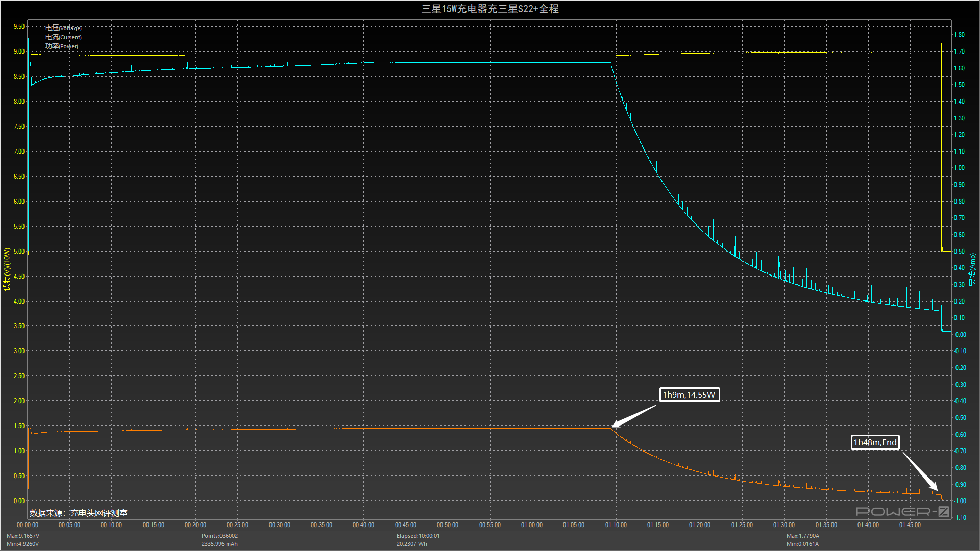Screen dimensions: 980x551
Task: Click the 9.00 tick on voltage axis
Action: [x=19, y=52]
